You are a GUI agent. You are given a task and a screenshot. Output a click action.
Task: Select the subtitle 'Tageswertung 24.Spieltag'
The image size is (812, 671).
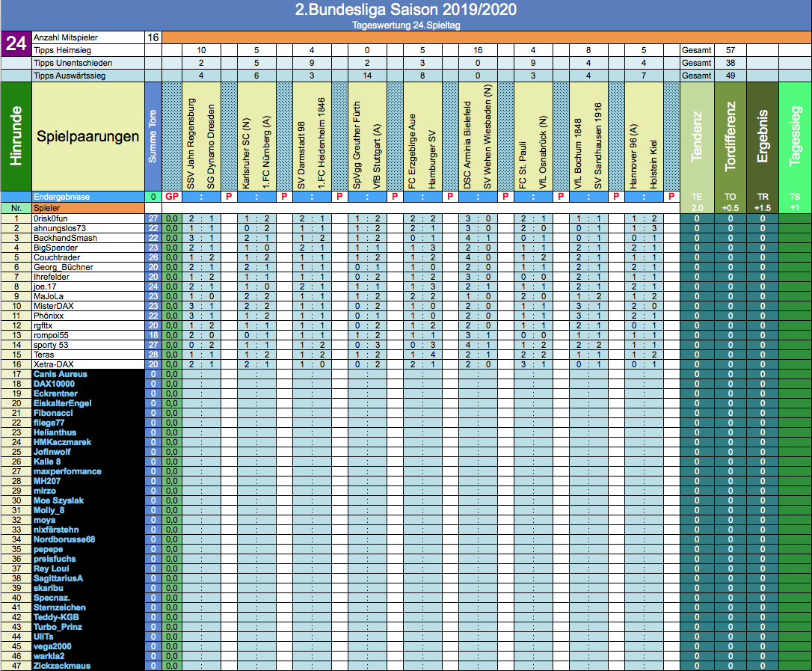point(406,25)
